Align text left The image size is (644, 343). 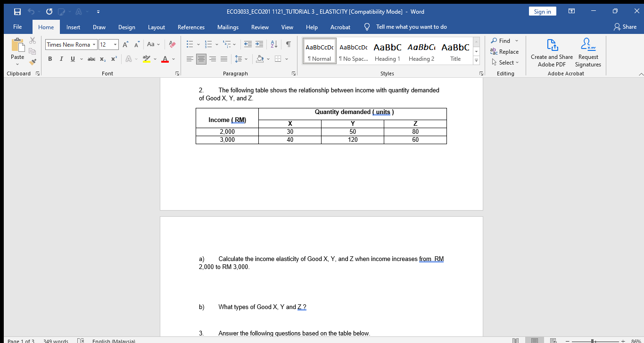pyautogui.click(x=190, y=59)
